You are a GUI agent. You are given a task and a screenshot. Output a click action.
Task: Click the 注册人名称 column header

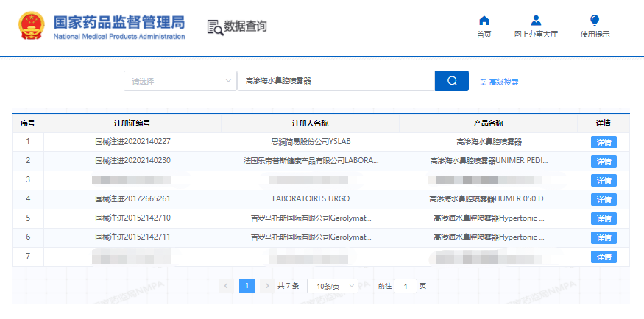(310, 123)
